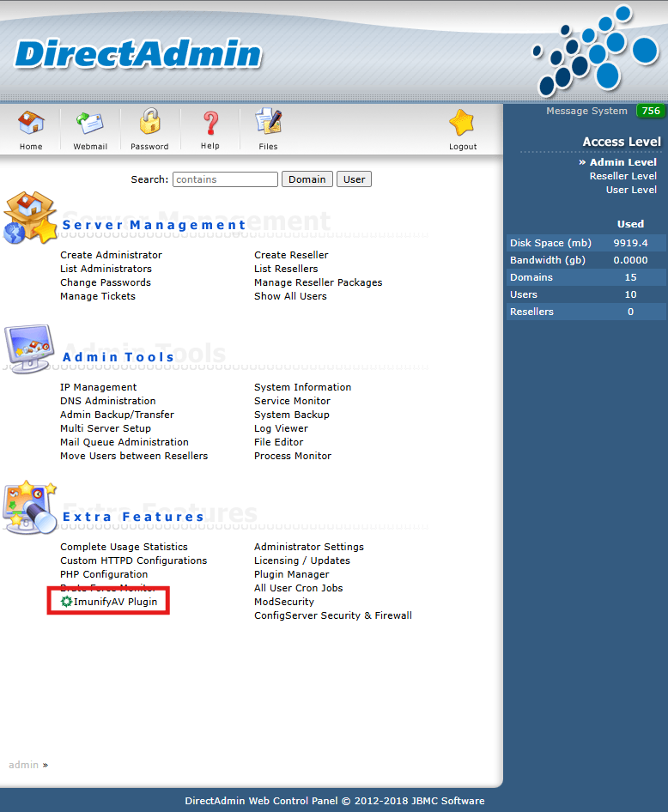
Task: Click the Logout star icon
Action: tap(462, 124)
